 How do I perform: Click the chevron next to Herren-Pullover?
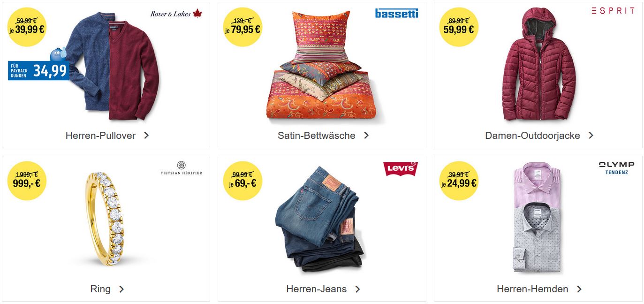coord(146,136)
